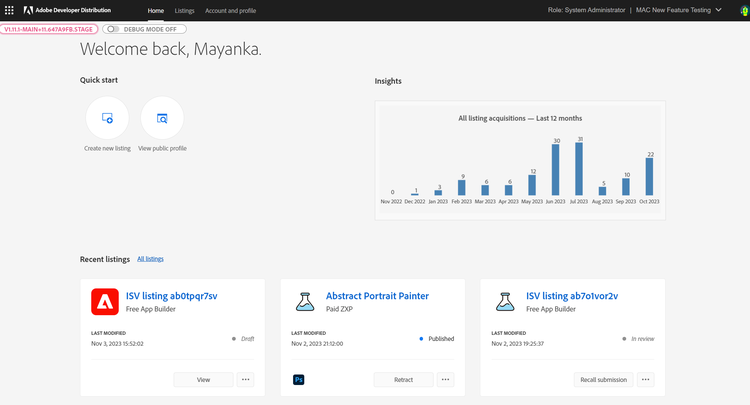Click the red Adobe icon on ISV listing ab0tpqr7sv
The width and height of the screenshot is (750, 405).
pos(105,302)
